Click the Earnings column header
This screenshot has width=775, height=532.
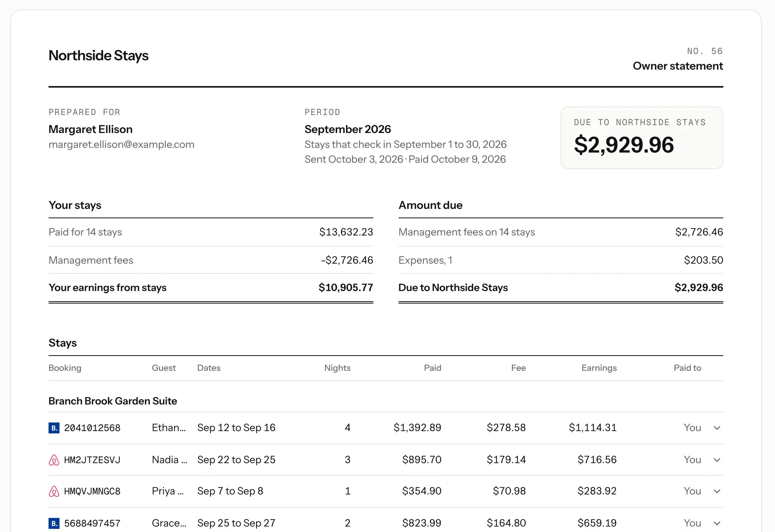pyautogui.click(x=599, y=368)
